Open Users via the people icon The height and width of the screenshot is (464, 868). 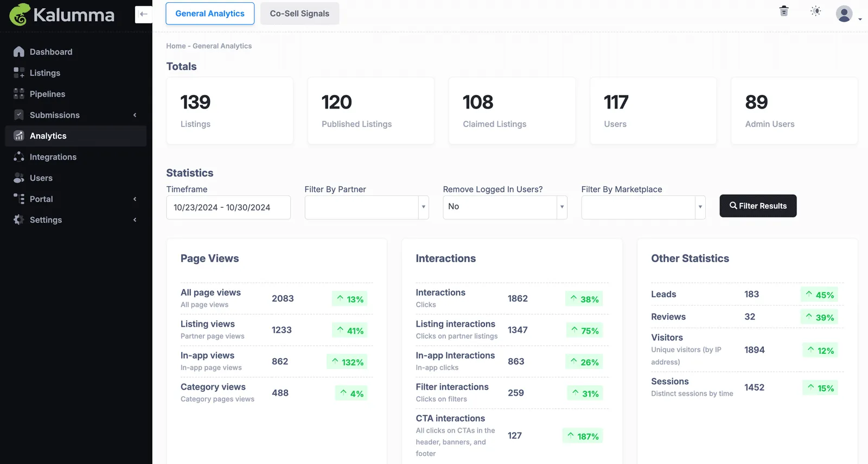click(x=19, y=178)
